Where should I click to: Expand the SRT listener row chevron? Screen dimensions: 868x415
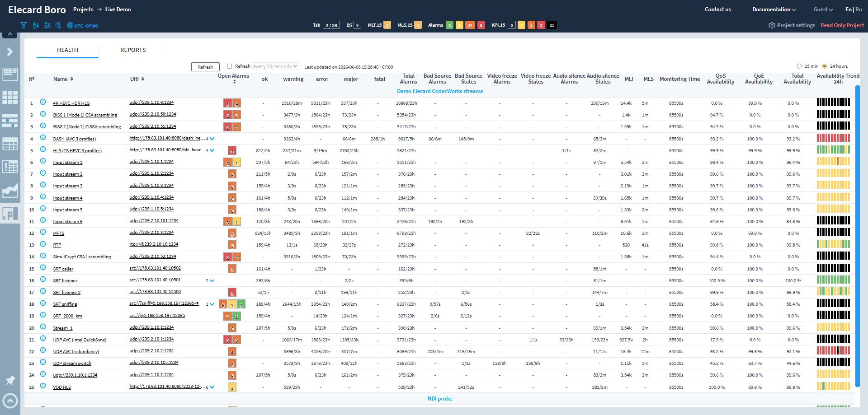point(212,280)
